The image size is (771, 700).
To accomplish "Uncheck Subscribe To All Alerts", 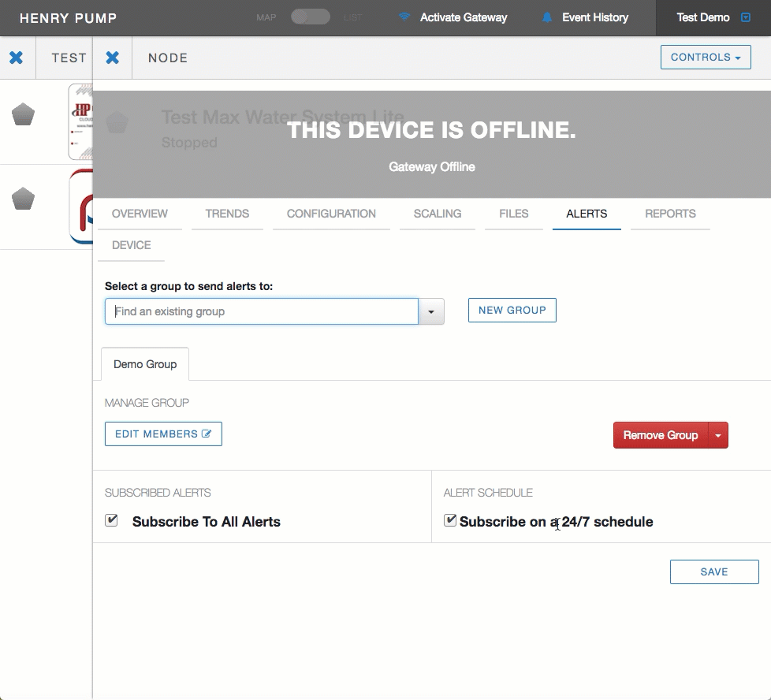I will [x=111, y=520].
